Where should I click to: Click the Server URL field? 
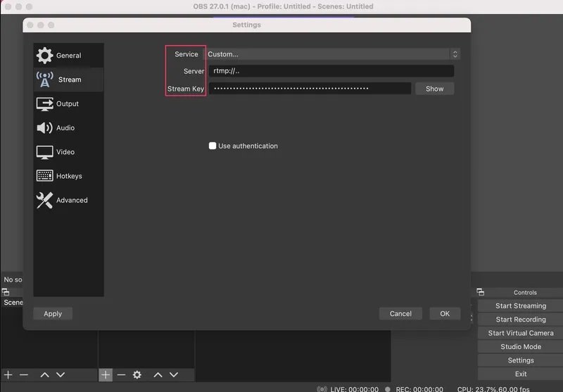coord(331,71)
